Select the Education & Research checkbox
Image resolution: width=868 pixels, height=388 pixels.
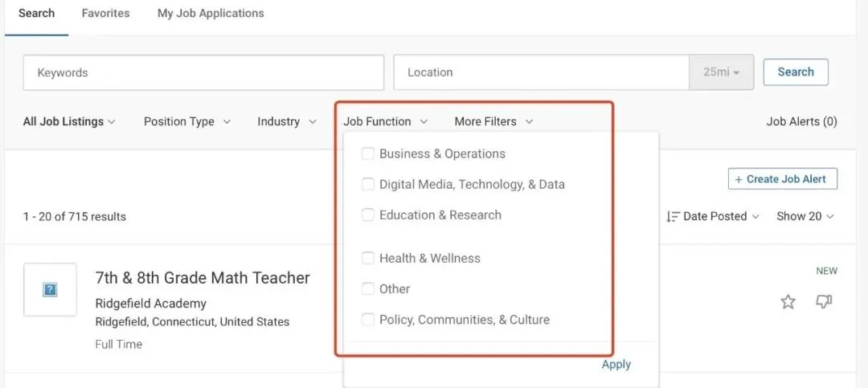pos(367,215)
